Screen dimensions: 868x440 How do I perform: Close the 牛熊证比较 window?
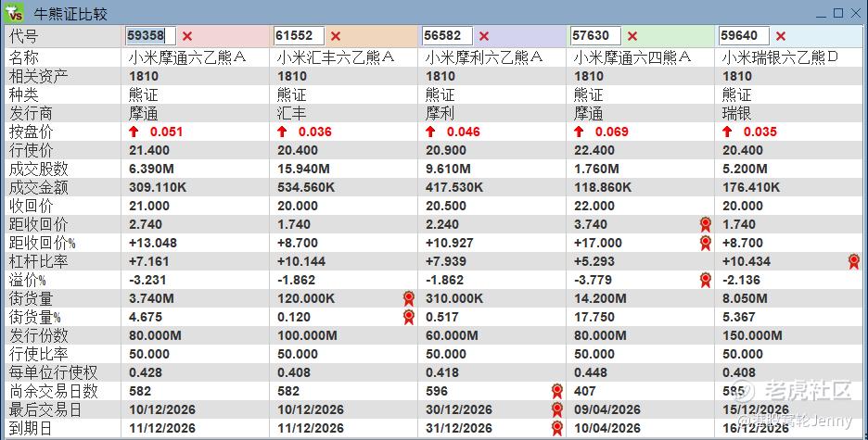click(x=856, y=13)
